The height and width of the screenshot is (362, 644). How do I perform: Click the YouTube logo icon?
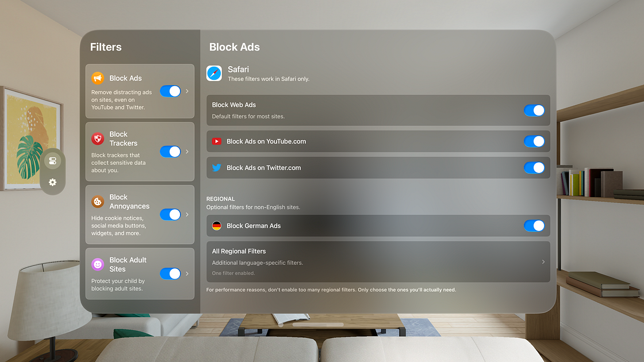(x=216, y=141)
